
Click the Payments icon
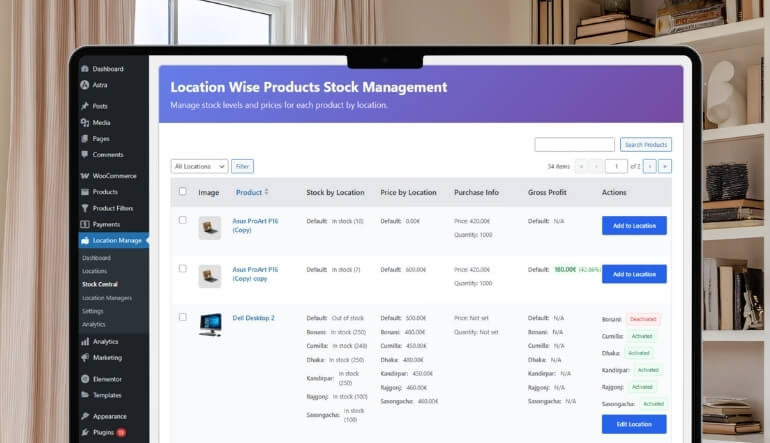(85, 224)
